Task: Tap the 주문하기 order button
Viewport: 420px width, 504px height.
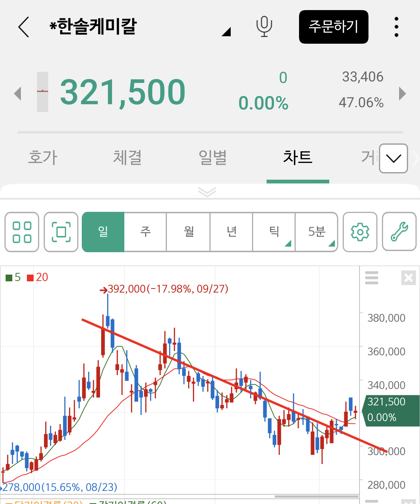Action: pyautogui.click(x=334, y=27)
